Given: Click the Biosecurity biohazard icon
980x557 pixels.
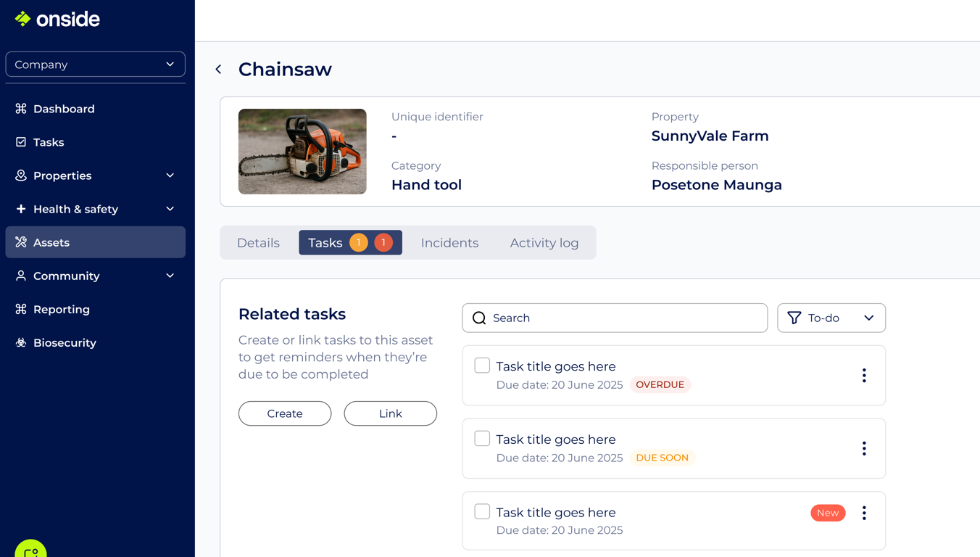Looking at the screenshot, I should tap(20, 342).
